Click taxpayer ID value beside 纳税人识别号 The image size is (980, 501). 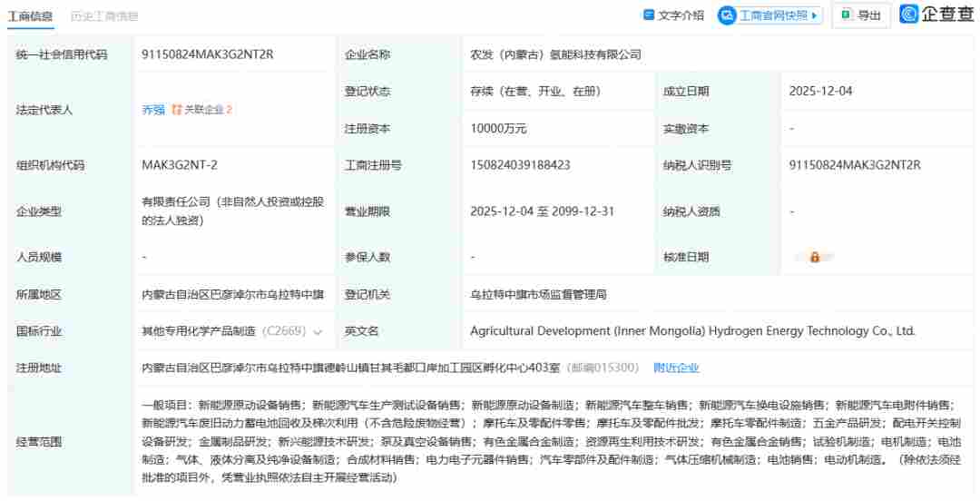point(855,165)
